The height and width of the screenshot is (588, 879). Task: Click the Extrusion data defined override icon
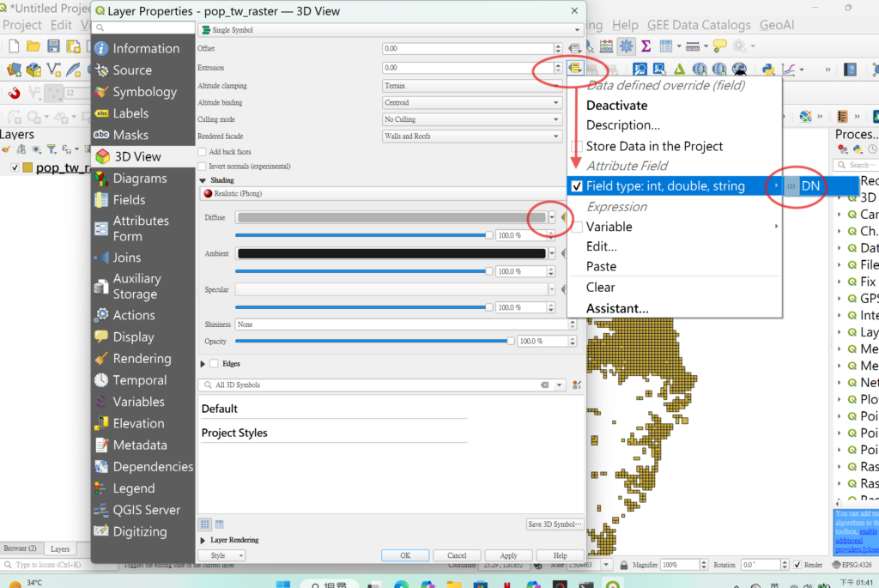coord(574,68)
